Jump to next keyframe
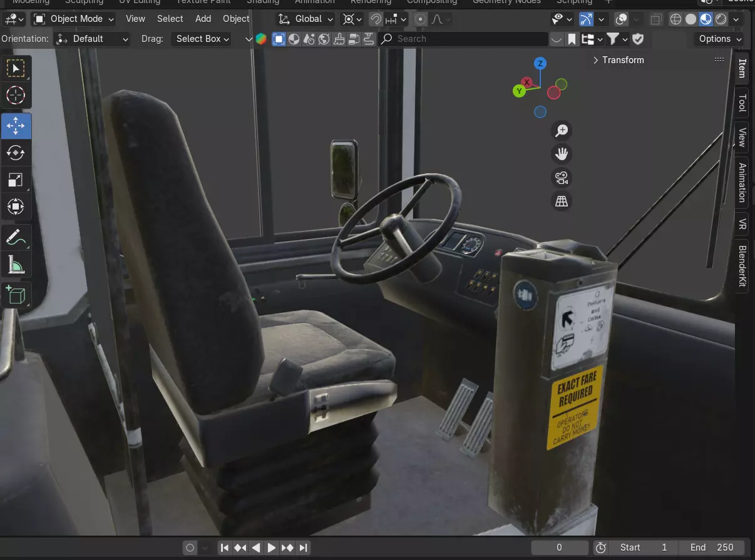755x560 pixels. (287, 547)
